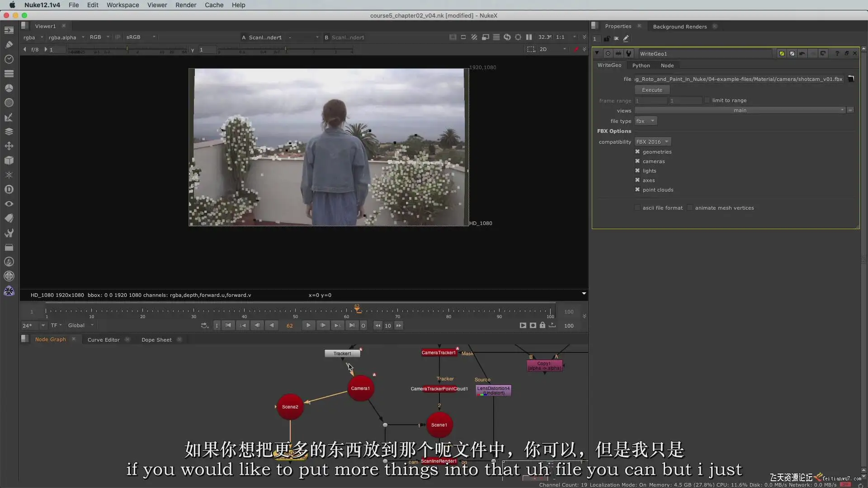Enable ascii file format checkbox
This screenshot has height=488, width=868.
click(637, 208)
